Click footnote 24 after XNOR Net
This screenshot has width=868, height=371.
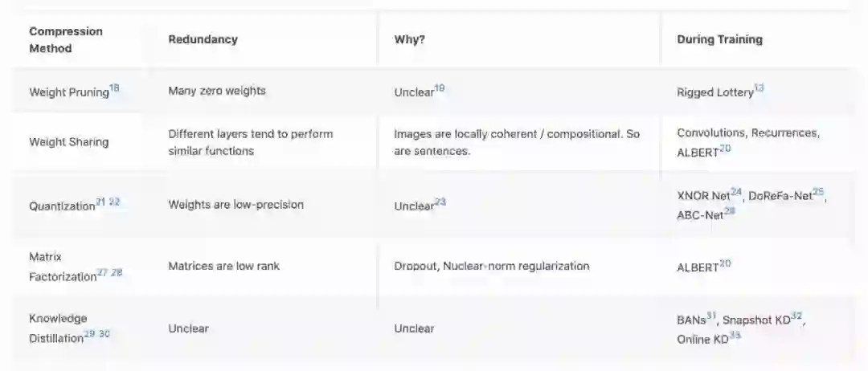pos(736,192)
